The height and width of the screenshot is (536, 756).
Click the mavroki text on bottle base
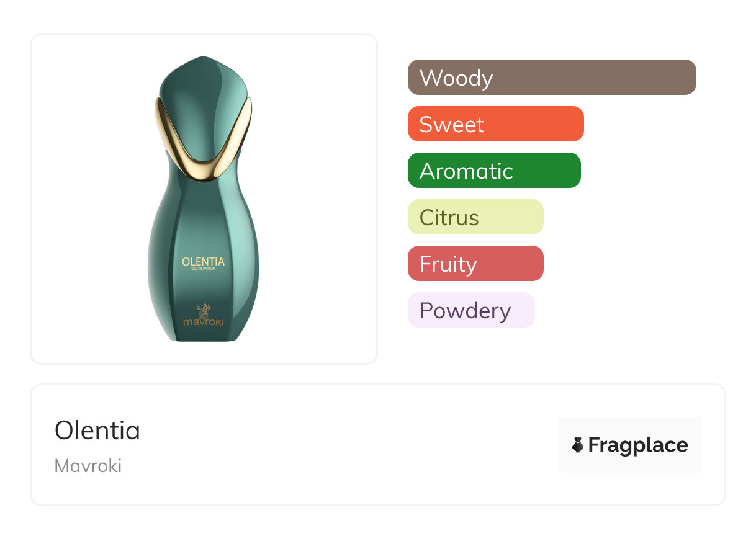pyautogui.click(x=203, y=323)
